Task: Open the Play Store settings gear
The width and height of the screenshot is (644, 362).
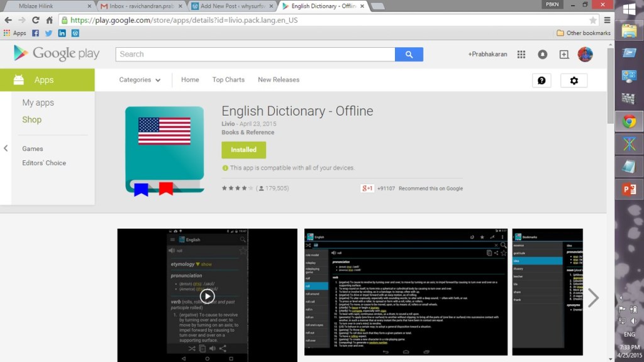Action: pos(573,80)
